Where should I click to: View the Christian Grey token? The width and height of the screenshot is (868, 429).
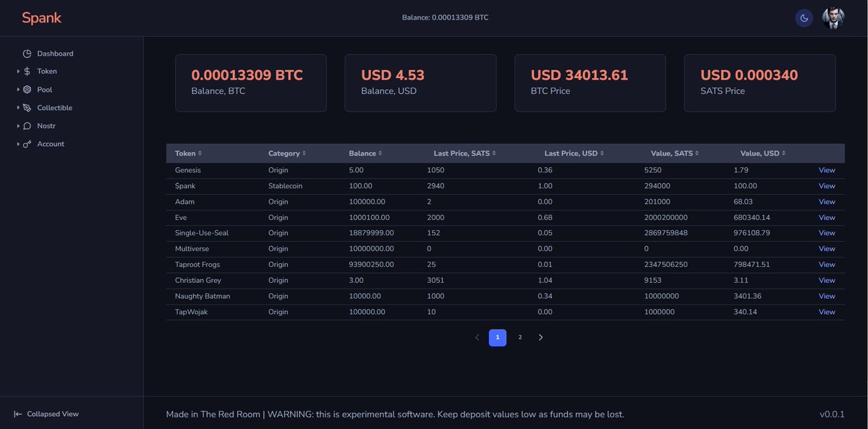pos(827,281)
